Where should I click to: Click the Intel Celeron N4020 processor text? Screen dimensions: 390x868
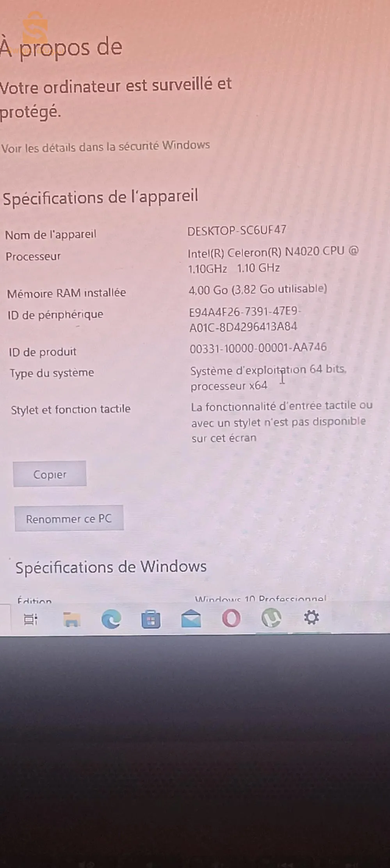click(x=272, y=260)
